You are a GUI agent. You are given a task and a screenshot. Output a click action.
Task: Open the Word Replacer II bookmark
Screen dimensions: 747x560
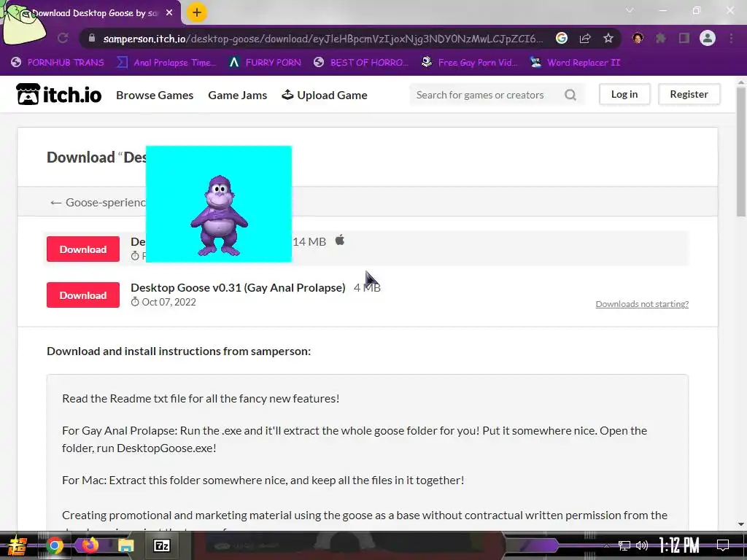click(575, 63)
